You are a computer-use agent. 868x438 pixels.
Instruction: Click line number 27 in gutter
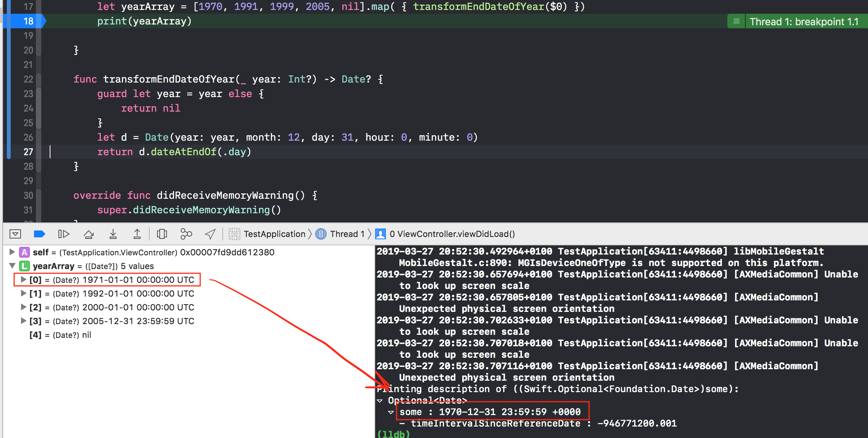coord(28,152)
